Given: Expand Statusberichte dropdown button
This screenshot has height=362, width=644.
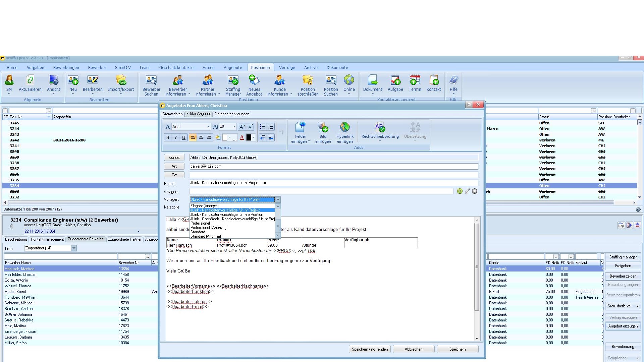Looking at the screenshot, I should 623,306.
